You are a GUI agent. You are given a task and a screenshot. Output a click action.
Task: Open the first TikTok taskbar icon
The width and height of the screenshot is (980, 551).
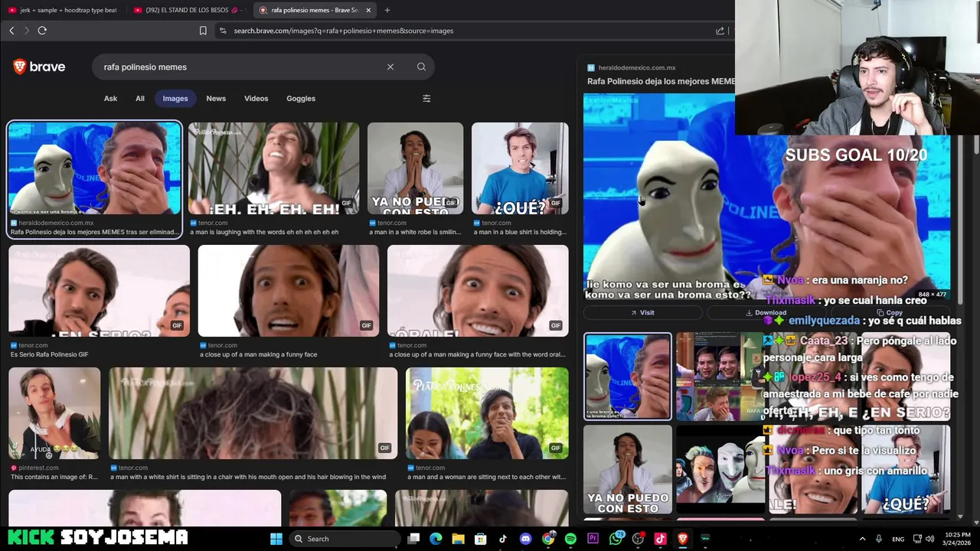pyautogui.click(x=503, y=539)
